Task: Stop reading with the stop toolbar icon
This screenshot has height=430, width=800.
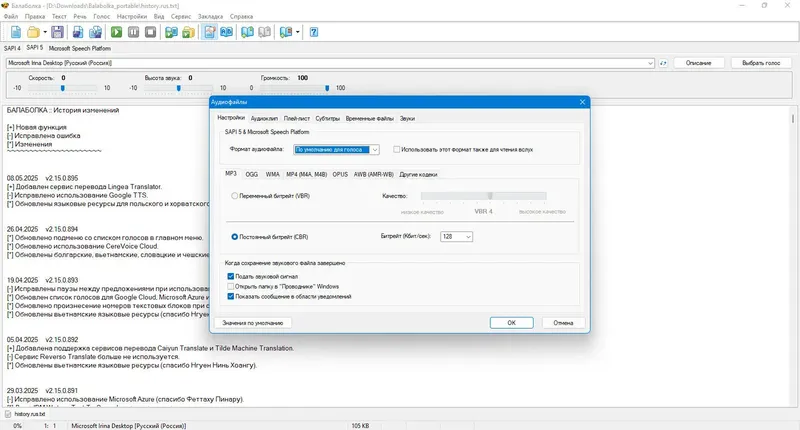Action: [x=151, y=32]
